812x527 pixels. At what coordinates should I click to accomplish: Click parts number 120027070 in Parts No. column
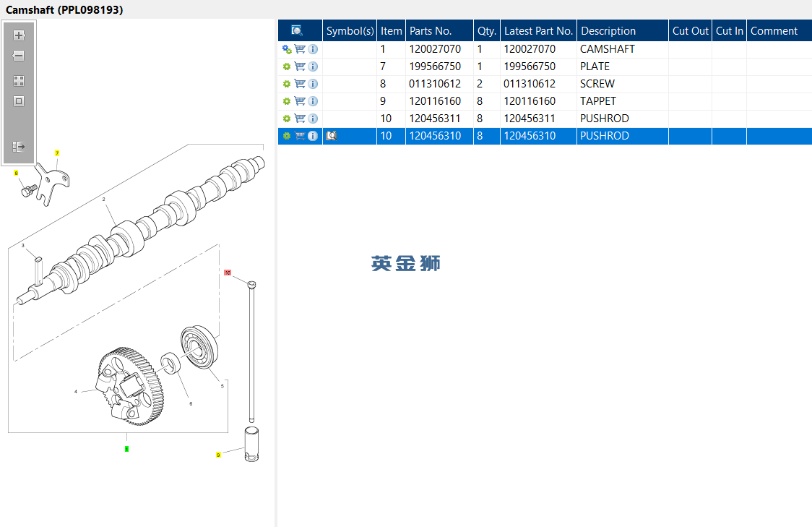435,49
